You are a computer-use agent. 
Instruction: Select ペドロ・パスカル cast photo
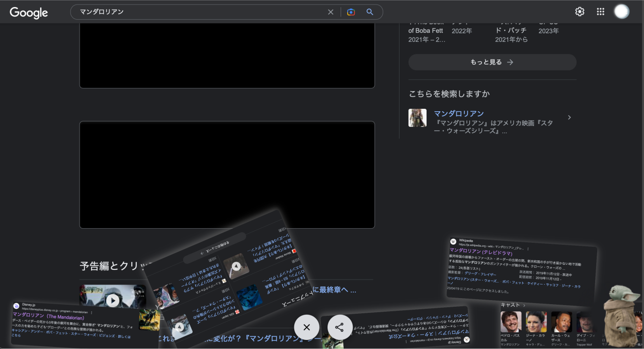point(511,322)
